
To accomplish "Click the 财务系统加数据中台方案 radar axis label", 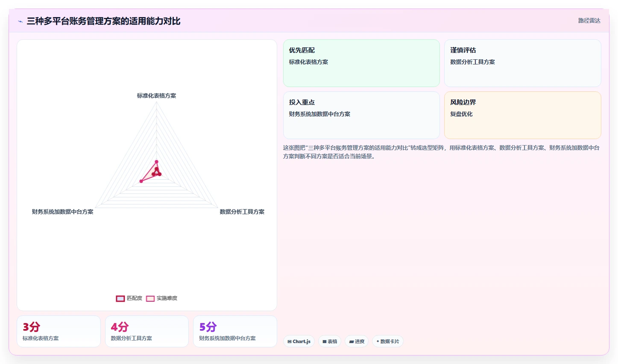I will point(62,212).
